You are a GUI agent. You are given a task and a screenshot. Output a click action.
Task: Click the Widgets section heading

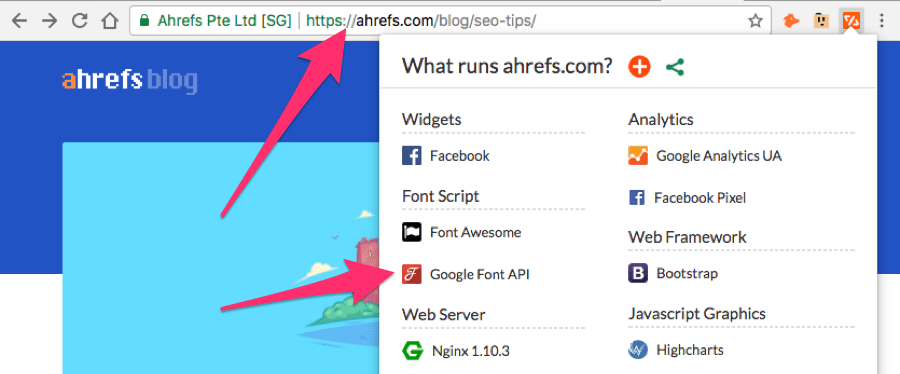pos(432,120)
